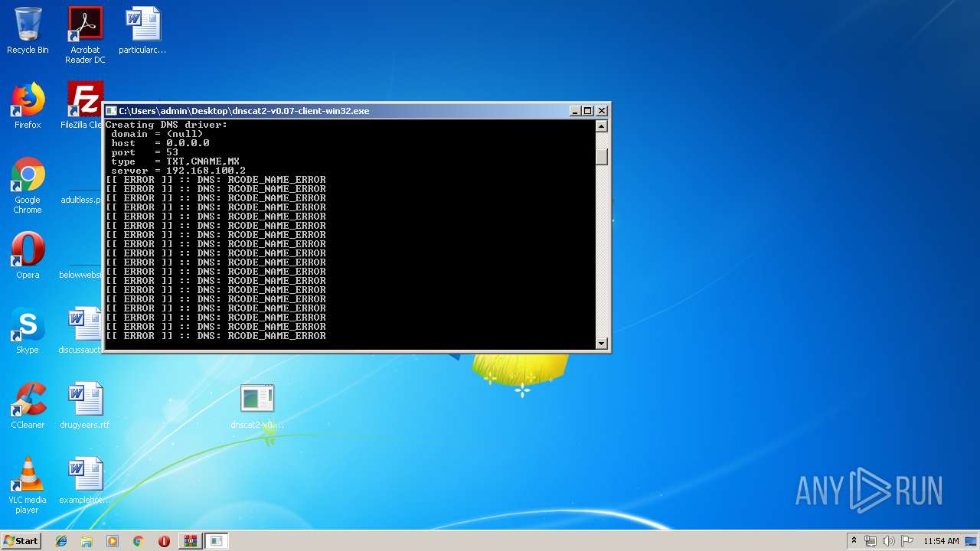Open Windows Explorer from the taskbar

tap(87, 541)
